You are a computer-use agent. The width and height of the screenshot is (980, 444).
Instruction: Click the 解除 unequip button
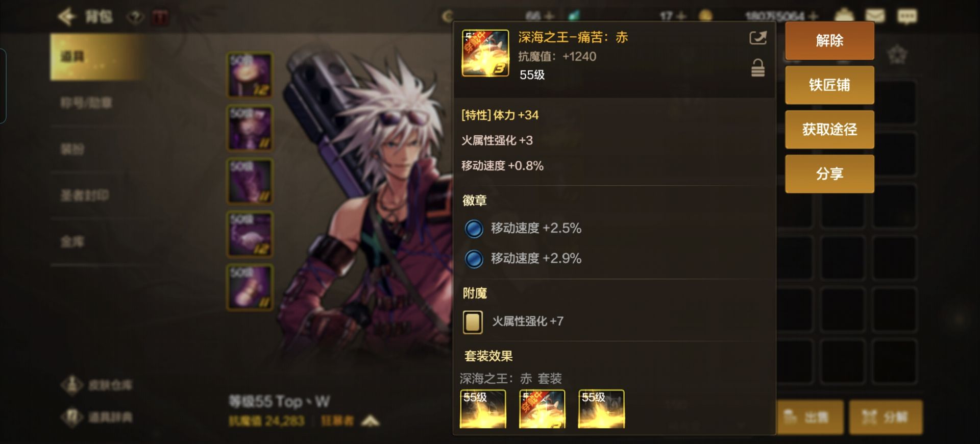tap(829, 41)
